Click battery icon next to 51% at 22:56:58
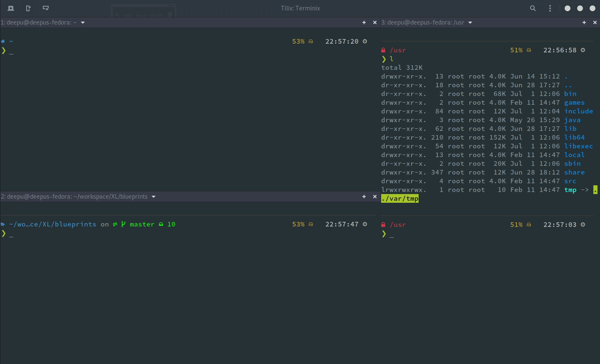600x364 pixels. point(529,50)
